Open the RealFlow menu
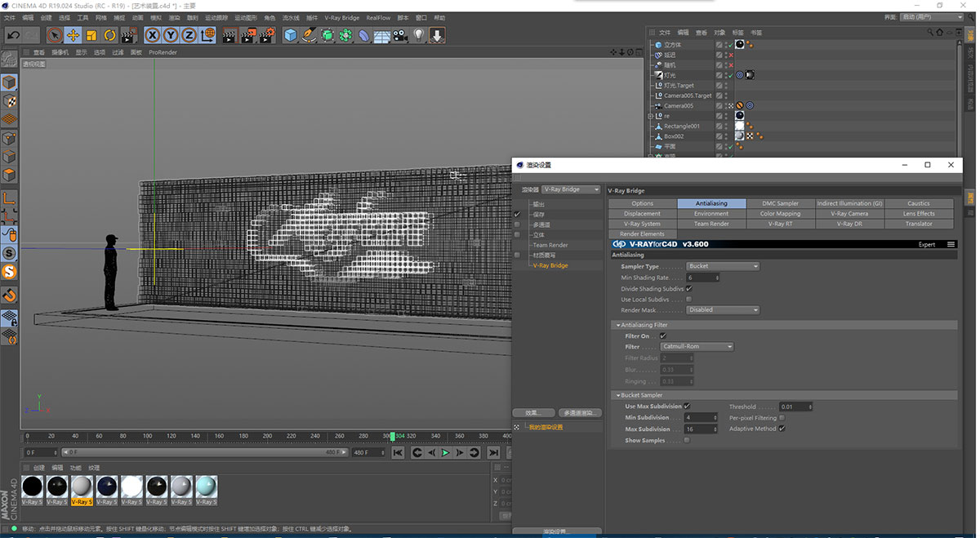 click(x=378, y=17)
